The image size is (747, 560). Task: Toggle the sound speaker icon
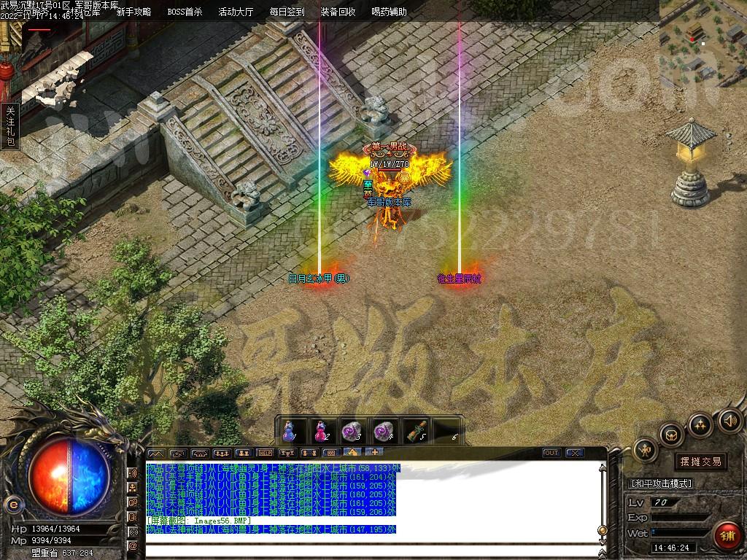pos(730,420)
